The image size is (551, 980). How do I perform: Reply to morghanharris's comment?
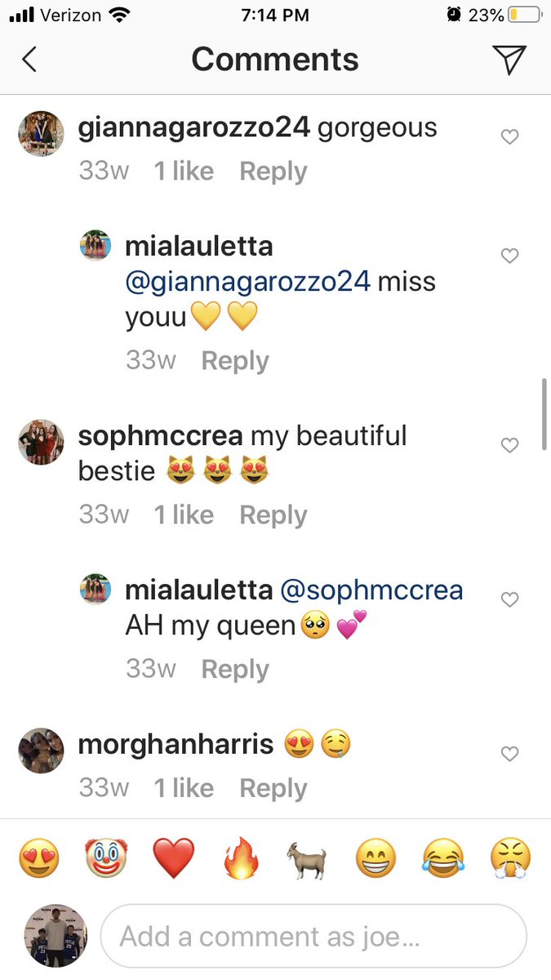click(x=273, y=788)
